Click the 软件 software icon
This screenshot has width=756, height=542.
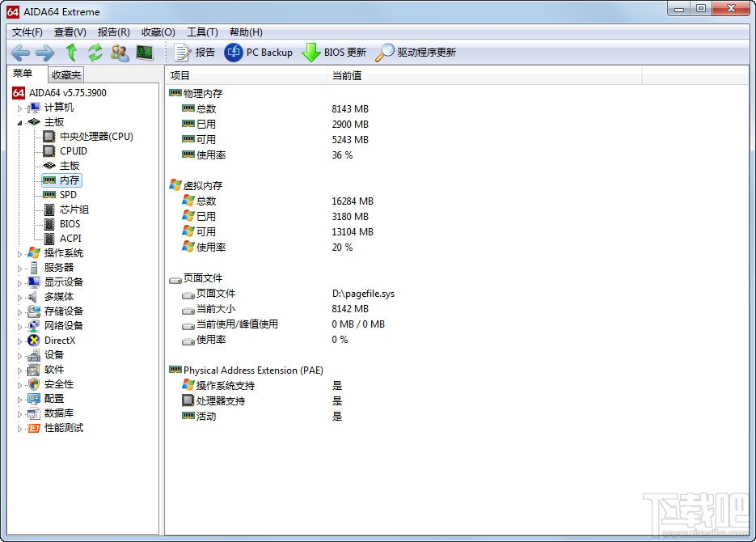coord(33,370)
